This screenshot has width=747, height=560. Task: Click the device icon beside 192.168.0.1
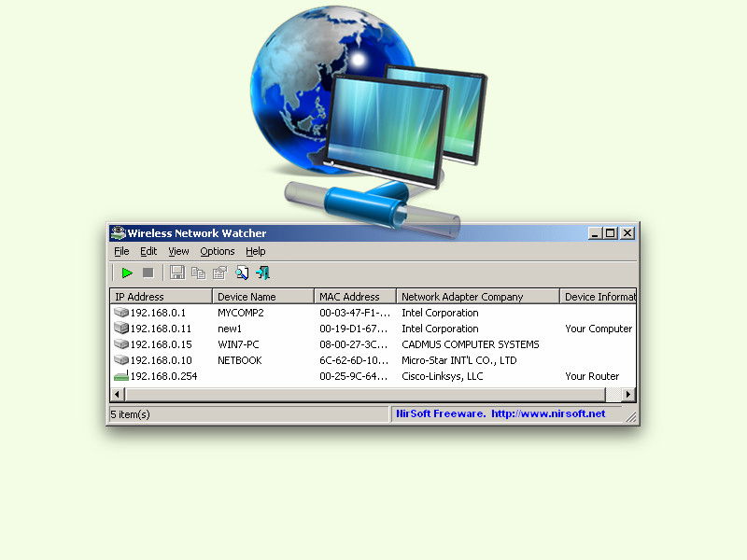[121, 313]
